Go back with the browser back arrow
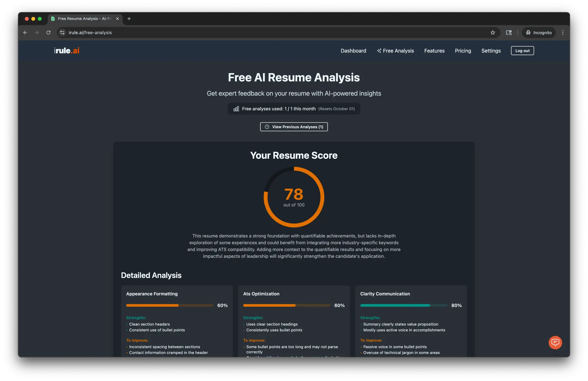Viewport: 588px width, 381px height. [x=25, y=32]
